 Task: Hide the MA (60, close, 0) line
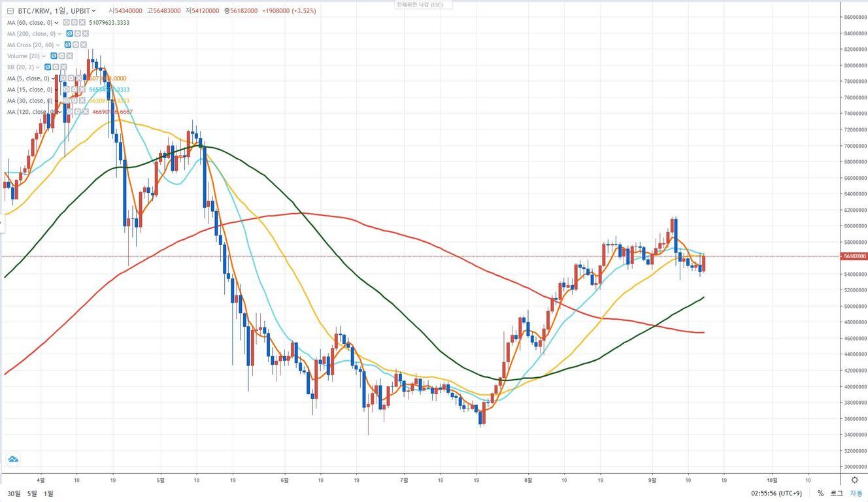click(x=67, y=22)
